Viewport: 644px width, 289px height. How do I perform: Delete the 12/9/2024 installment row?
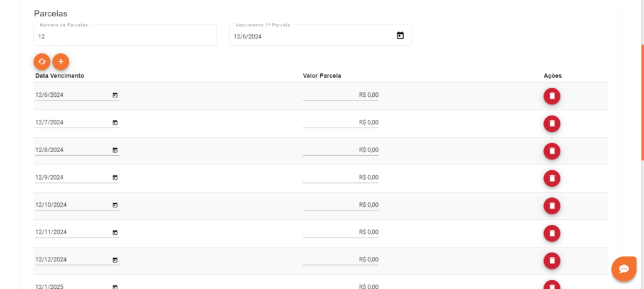click(x=552, y=178)
